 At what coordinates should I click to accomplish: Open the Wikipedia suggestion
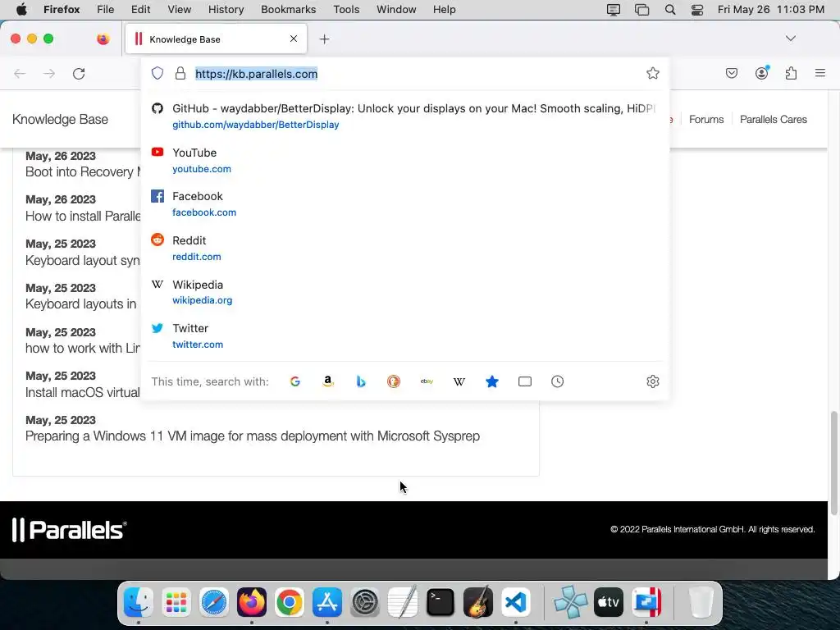click(x=405, y=292)
